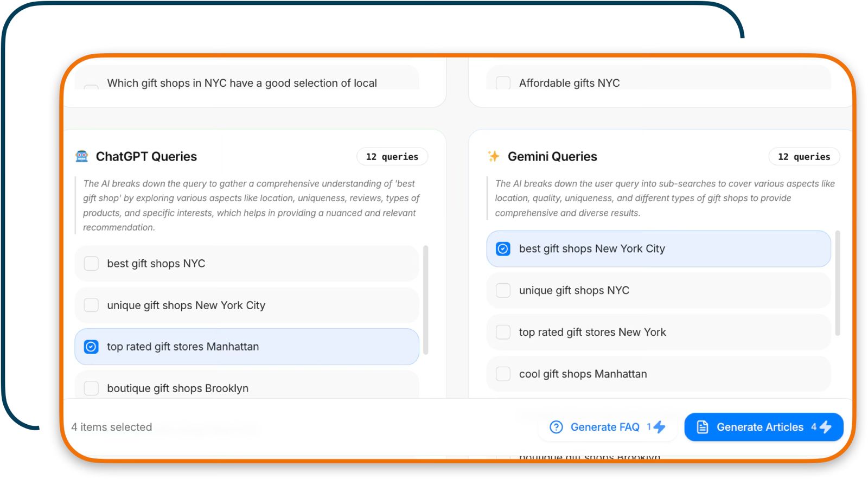This screenshot has height=479, width=868.
Task: Click the 'Affordable gifts NYC' query text
Action: (x=569, y=83)
